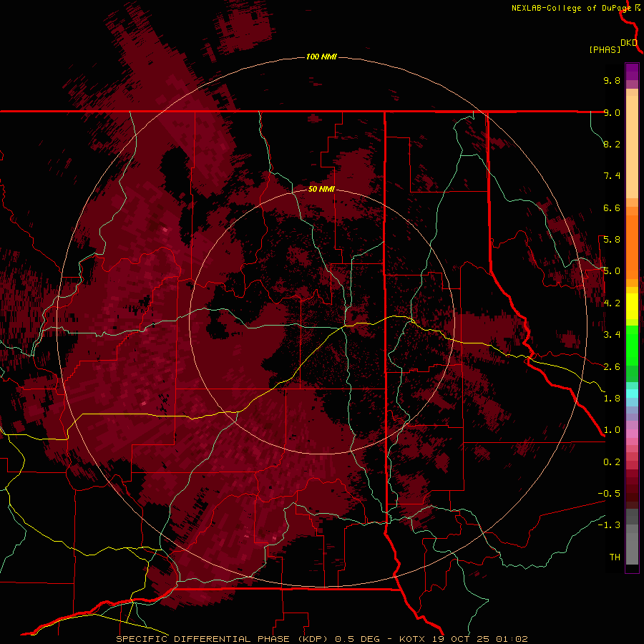Click the bright green segment of the color bar

pyautogui.click(x=632, y=345)
